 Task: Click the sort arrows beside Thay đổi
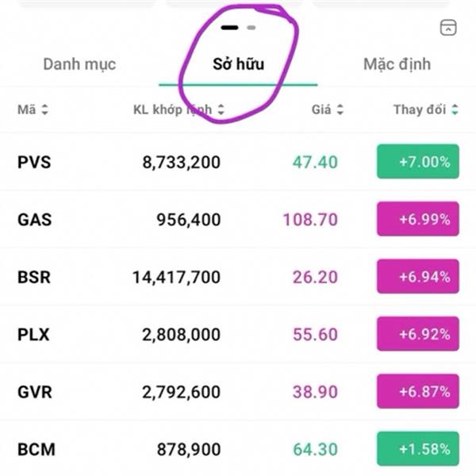click(455, 110)
